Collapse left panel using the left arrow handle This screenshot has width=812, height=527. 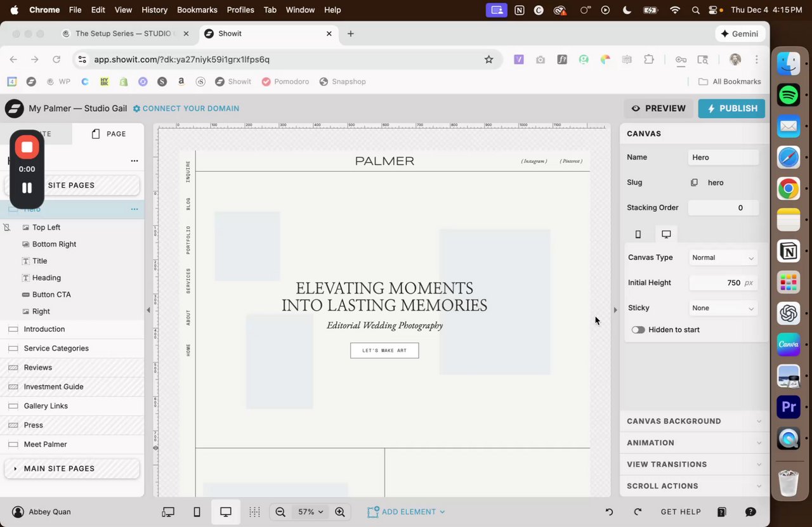[148, 310]
